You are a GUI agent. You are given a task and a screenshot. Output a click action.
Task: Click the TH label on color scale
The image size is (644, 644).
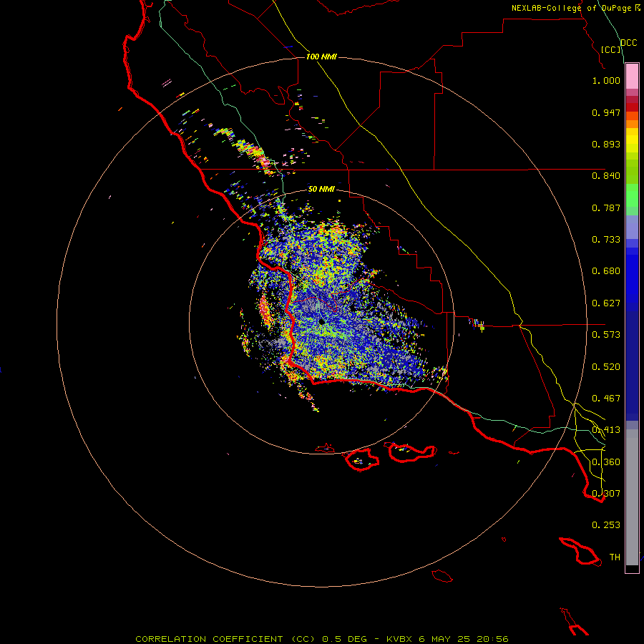(615, 557)
